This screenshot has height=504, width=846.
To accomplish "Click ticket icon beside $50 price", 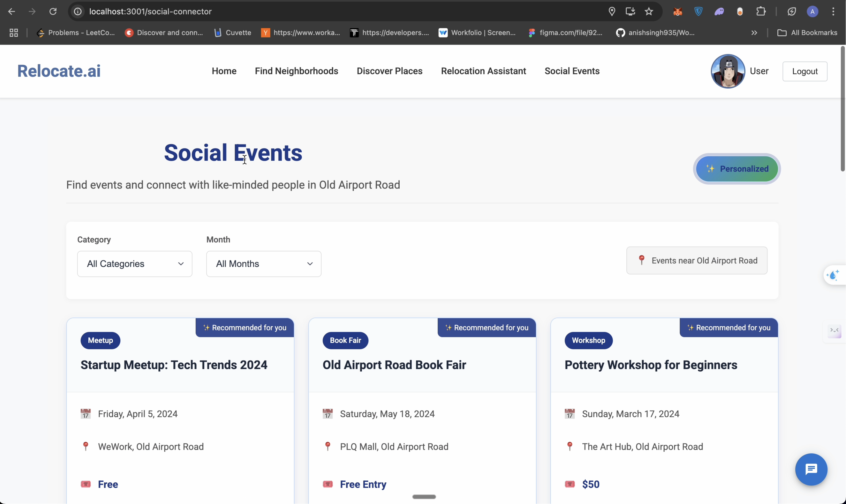I will tap(569, 484).
